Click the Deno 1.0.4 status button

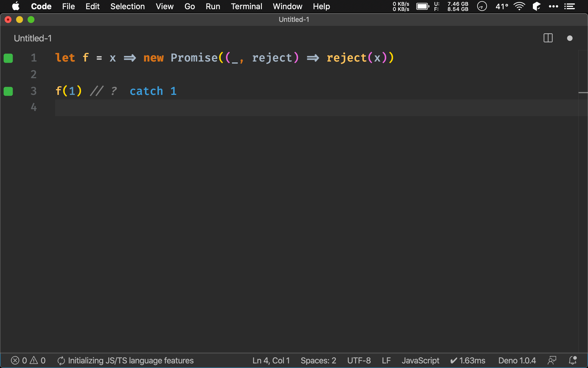coord(517,361)
